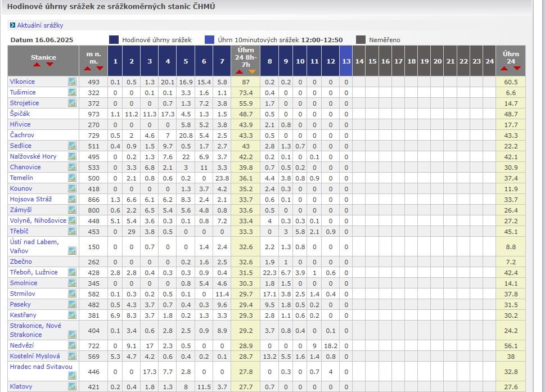Sort altitude m n. m. column ascending

(x=87, y=69)
